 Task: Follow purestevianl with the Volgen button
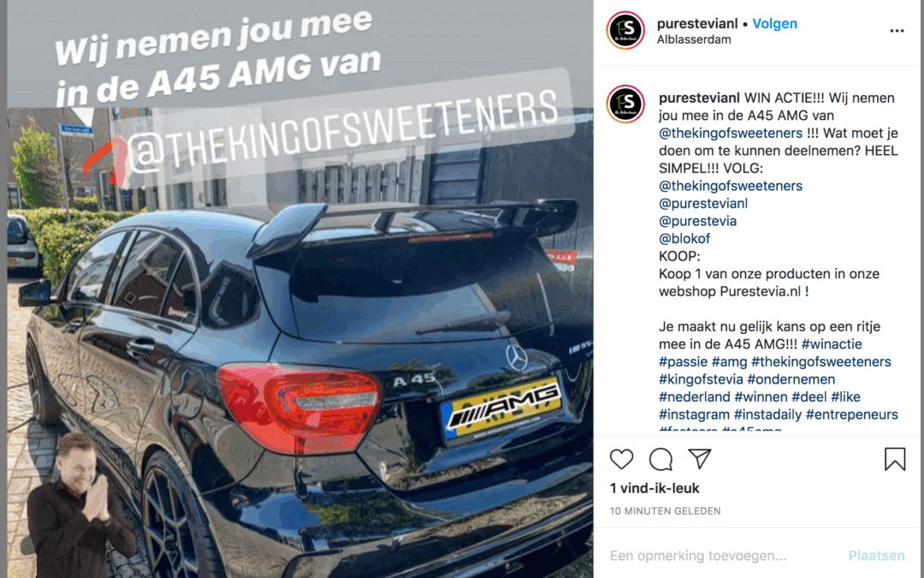pos(774,24)
